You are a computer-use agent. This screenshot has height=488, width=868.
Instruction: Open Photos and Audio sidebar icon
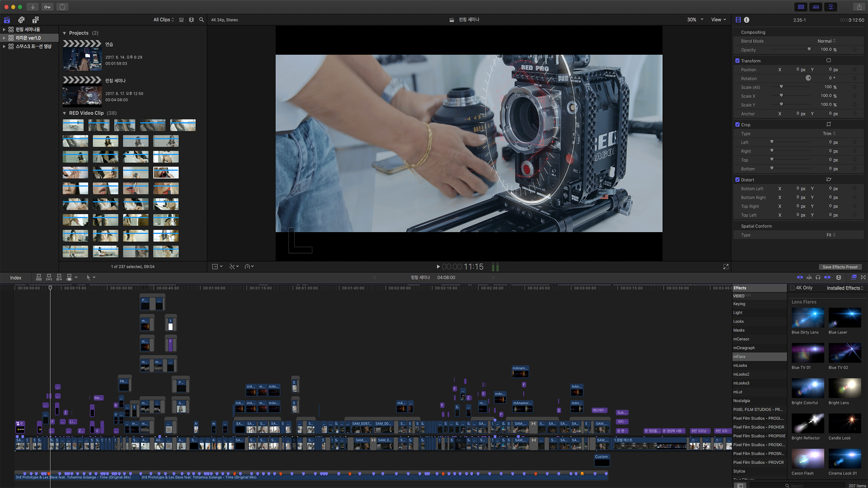coord(21,20)
